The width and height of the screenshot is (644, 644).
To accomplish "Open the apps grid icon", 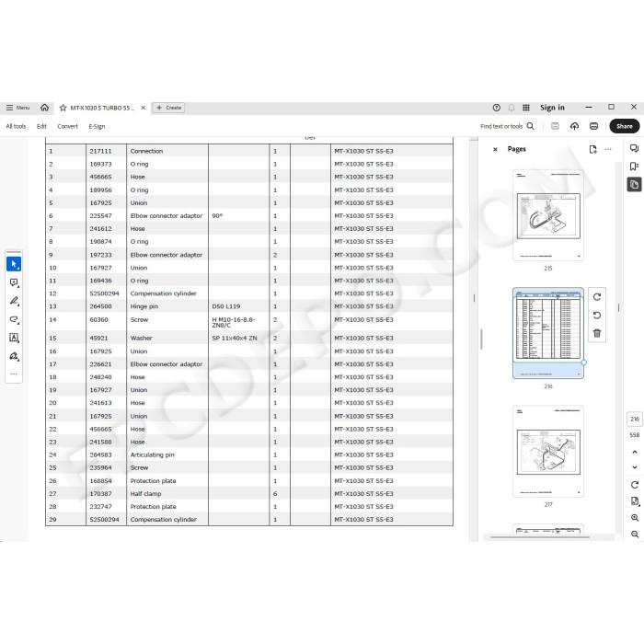I will coord(525,108).
